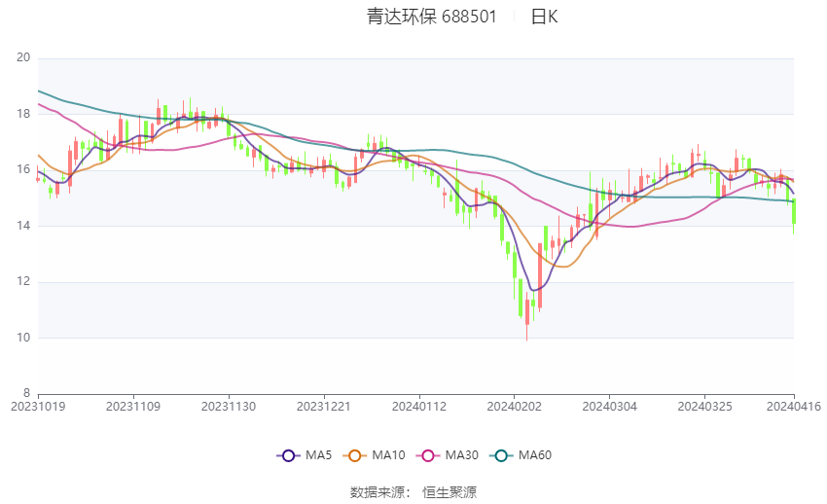The width and height of the screenshot is (827, 504).
Task: Select the 20240202 date axis label
Action: click(515, 407)
